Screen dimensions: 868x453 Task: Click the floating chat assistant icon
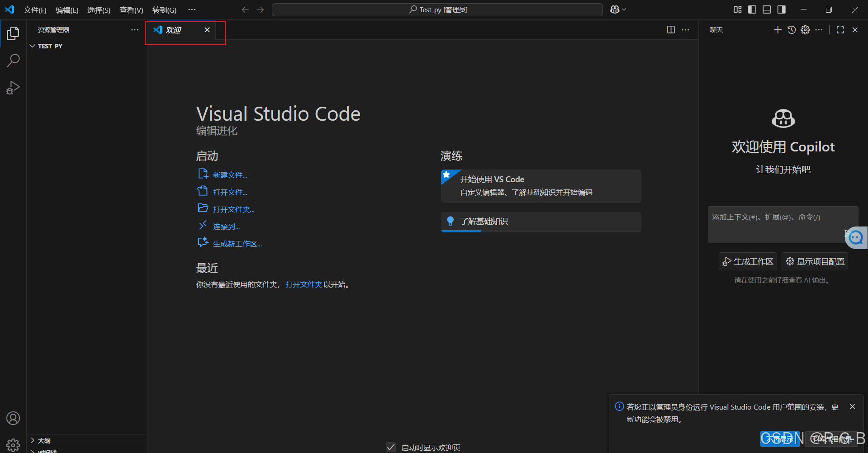tap(855, 237)
